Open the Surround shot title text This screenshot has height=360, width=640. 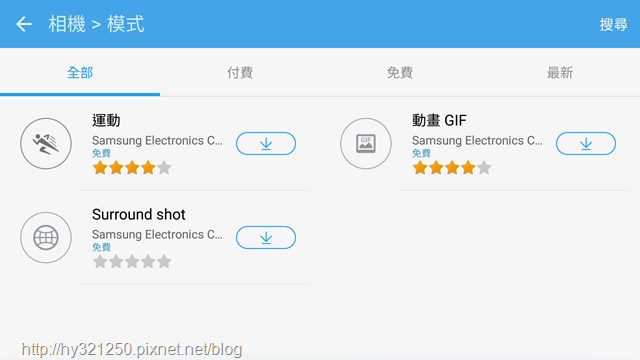139,214
